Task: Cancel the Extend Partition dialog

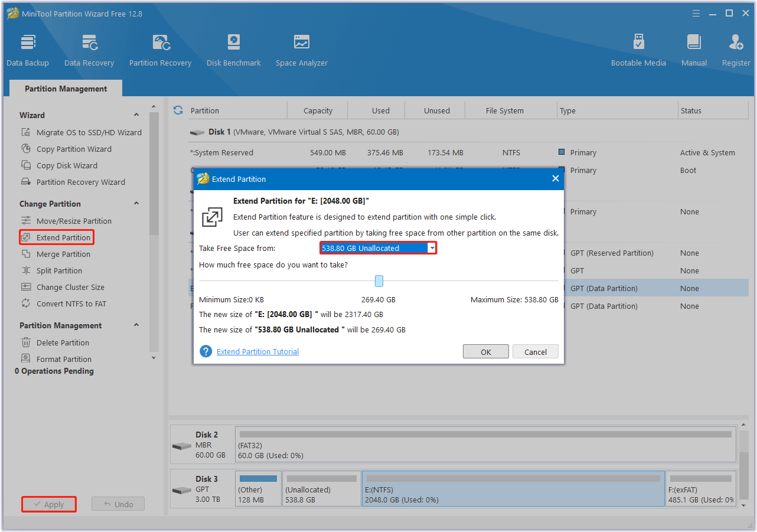Action: 536,352
